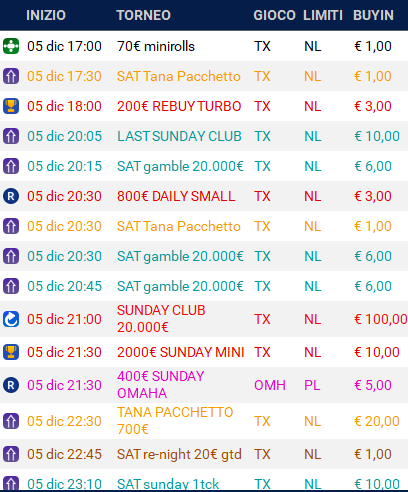The width and height of the screenshot is (408, 492).
Task: Open the 70€ minirolls tournament
Action: pyautogui.click(x=156, y=46)
